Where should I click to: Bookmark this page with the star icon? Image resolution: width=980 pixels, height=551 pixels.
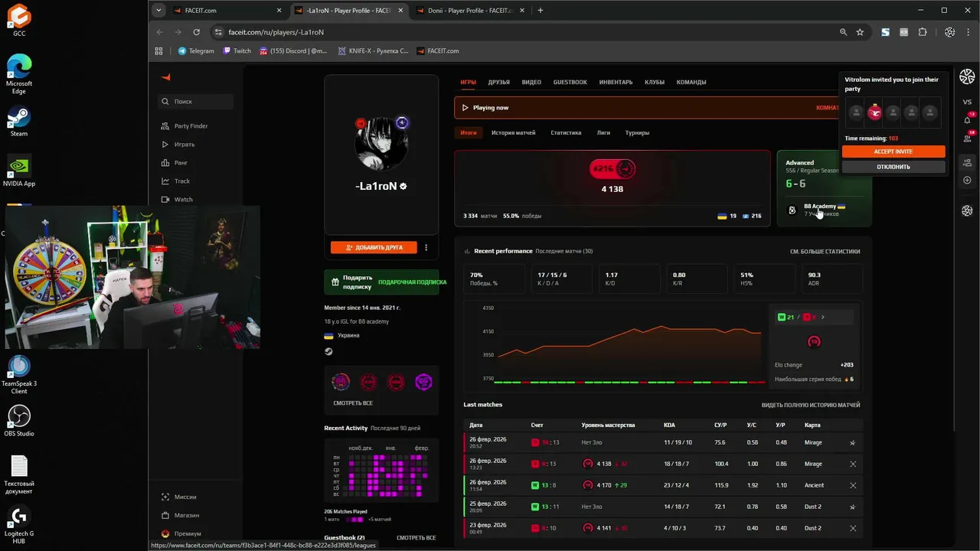pos(860,32)
